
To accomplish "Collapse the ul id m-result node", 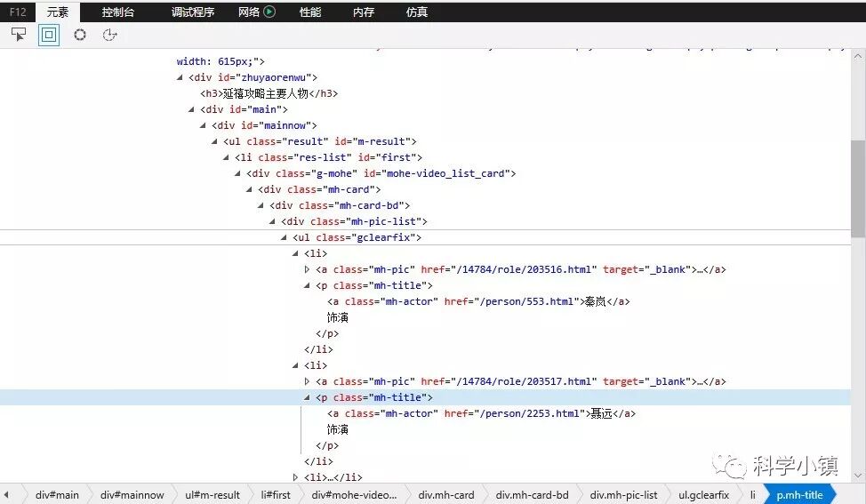I will (214, 141).
